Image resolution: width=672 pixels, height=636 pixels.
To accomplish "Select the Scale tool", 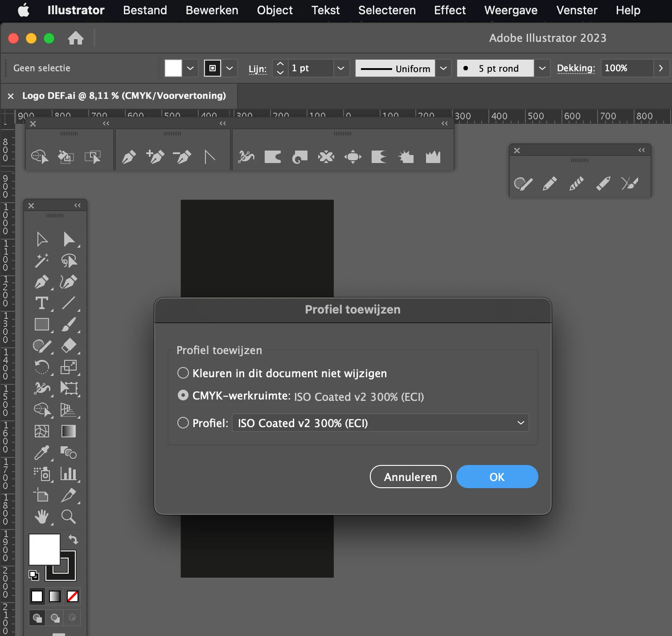I will coord(69,367).
